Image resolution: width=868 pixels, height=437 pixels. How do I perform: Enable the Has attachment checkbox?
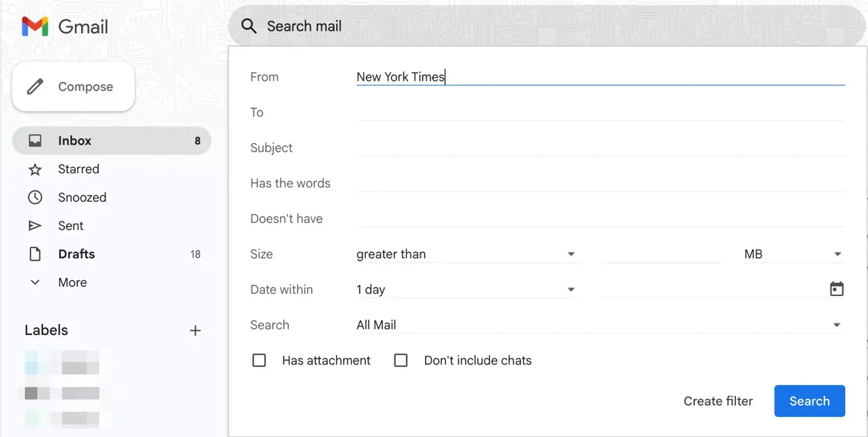(x=259, y=360)
